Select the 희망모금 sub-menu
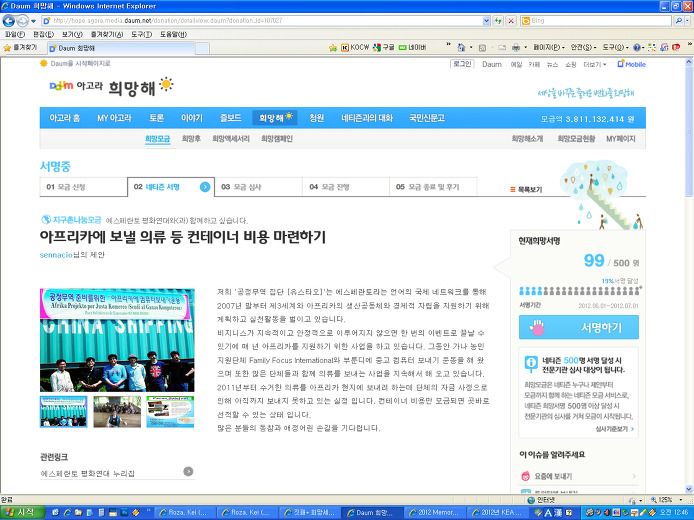 (x=158, y=139)
